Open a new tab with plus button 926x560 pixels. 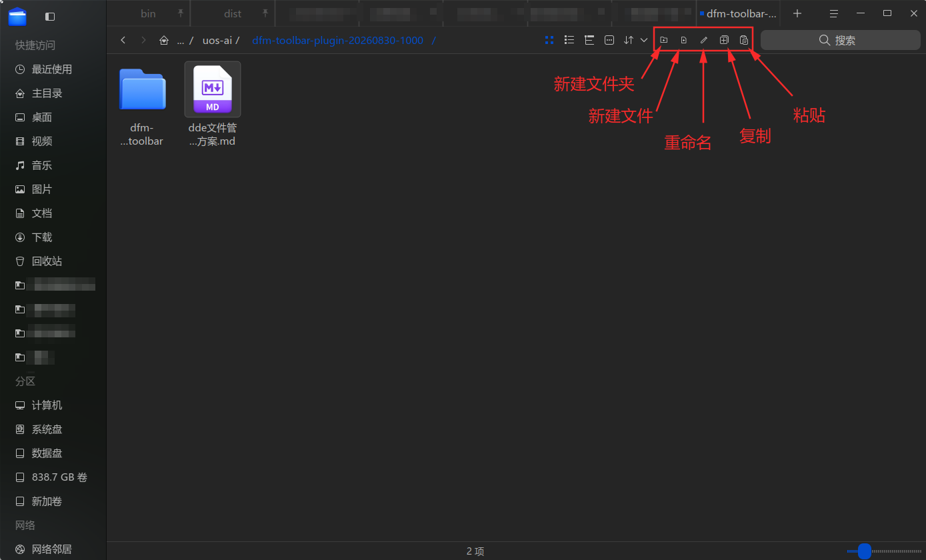[x=797, y=13]
